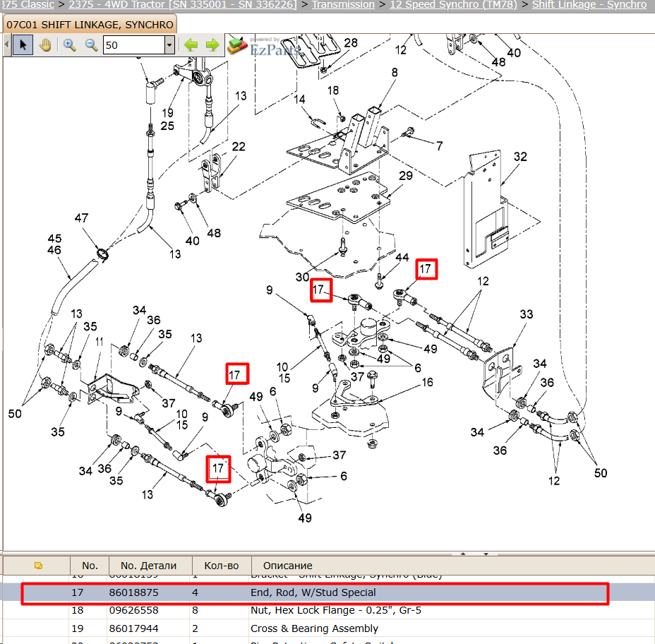The height and width of the screenshot is (644, 655).
Task: Click callout 16 on the diagram
Action: [x=427, y=383]
